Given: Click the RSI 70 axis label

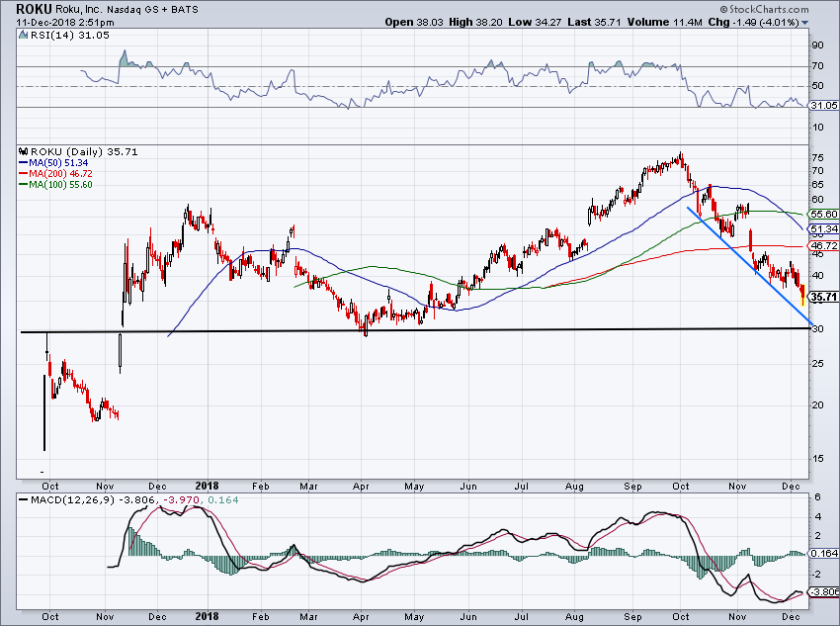Looking at the screenshot, I should coord(817,66).
